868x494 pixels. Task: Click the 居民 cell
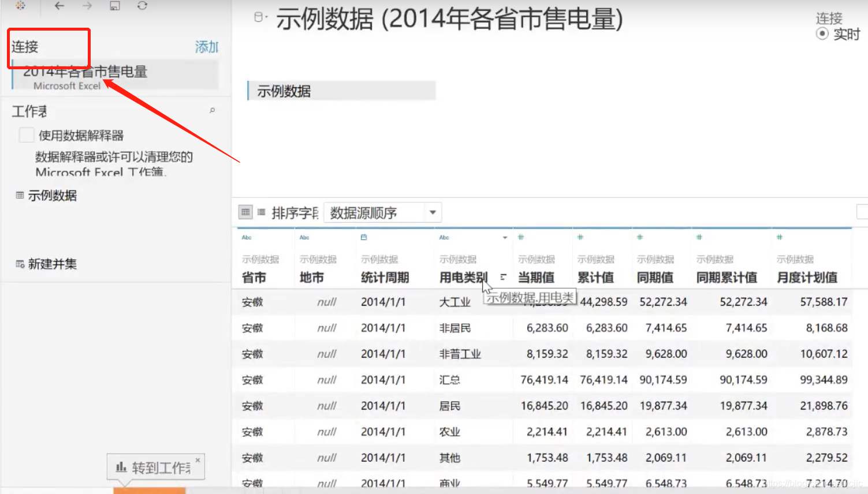450,406
